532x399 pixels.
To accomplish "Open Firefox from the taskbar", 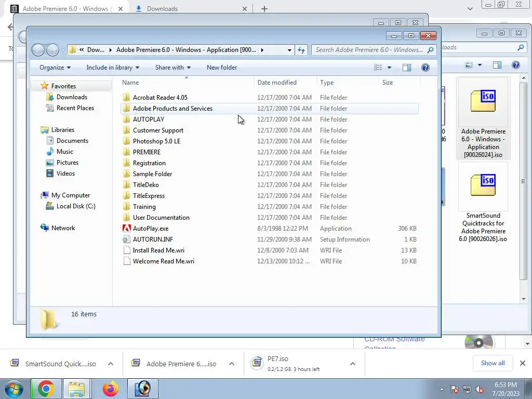I will pos(110,389).
